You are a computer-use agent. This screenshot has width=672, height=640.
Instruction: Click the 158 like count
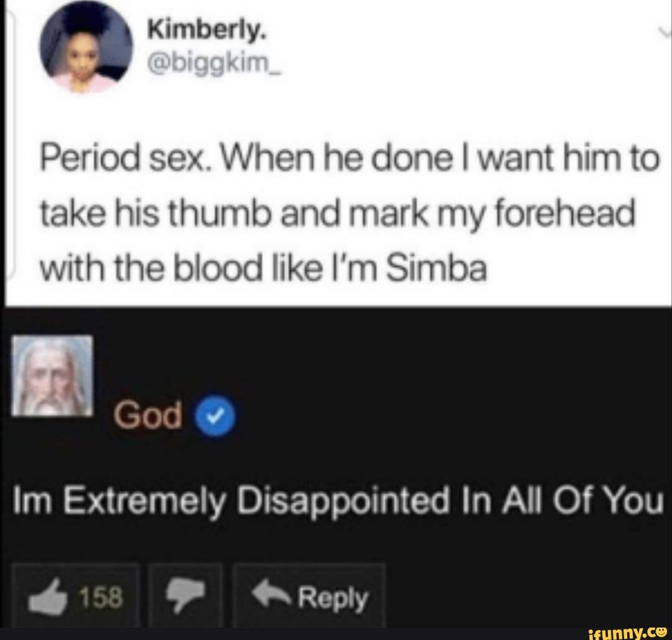[101, 597]
